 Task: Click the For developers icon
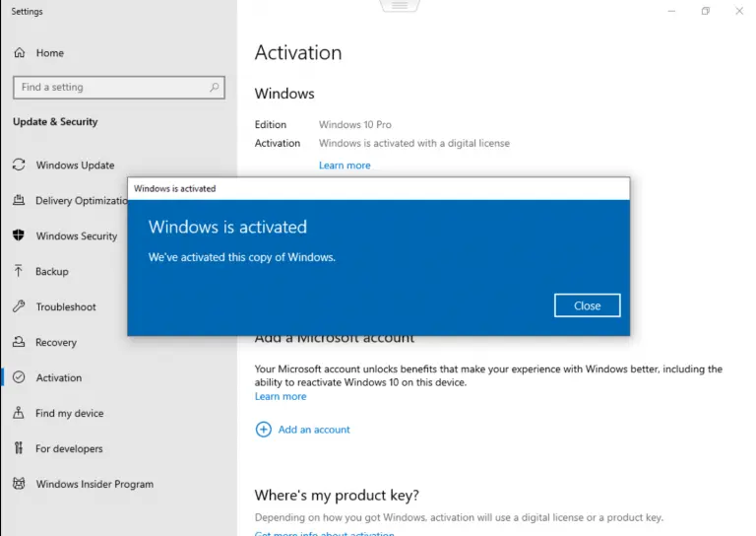(x=19, y=448)
